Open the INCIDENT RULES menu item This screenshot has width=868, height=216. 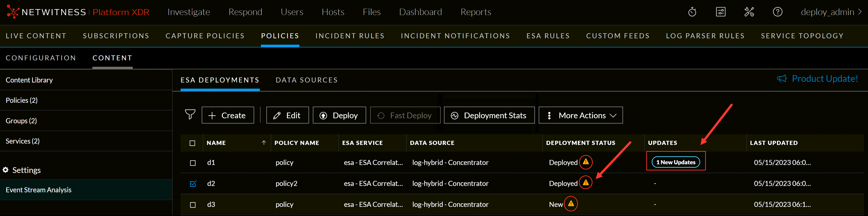point(350,36)
